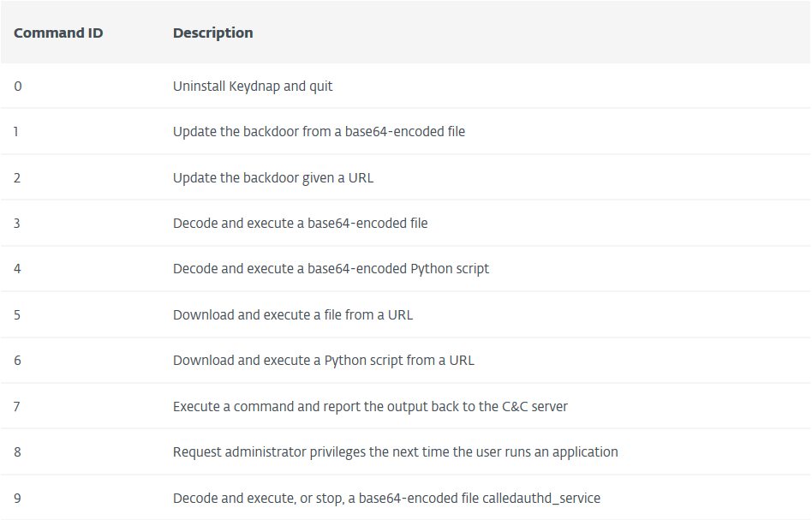This screenshot has width=812, height=520.
Task: Select 'Decode and execute a base64-encoded file' description
Action: (301, 224)
